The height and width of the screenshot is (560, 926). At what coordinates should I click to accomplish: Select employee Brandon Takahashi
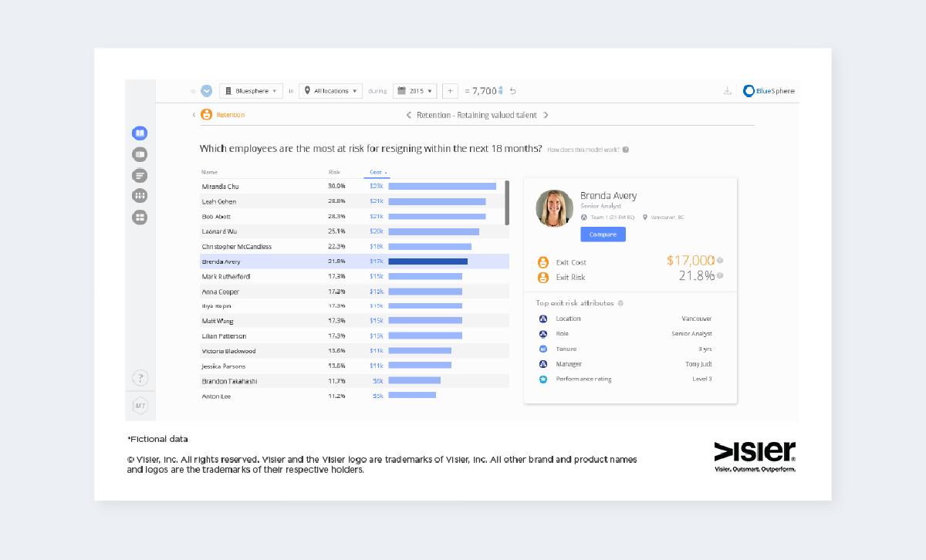[229, 381]
